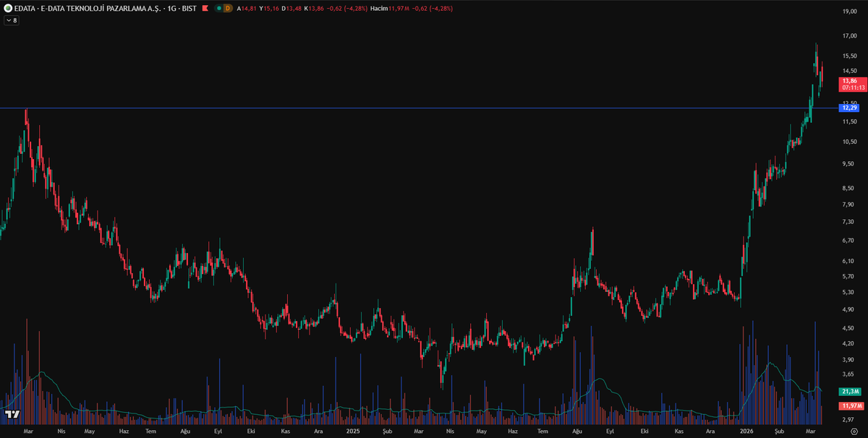Viewport: 868px width, 438px height.
Task: Click the 6,70 price scale mark
Action: 849,241
